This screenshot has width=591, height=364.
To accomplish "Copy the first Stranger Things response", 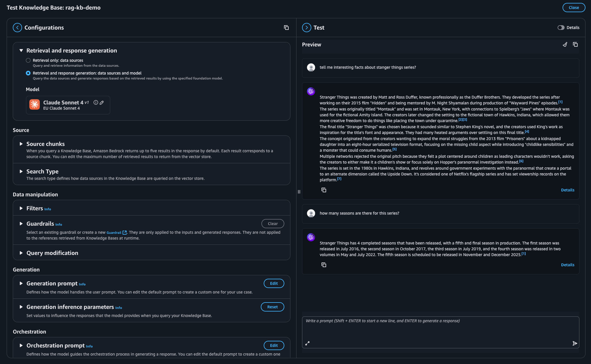I will [x=324, y=190].
